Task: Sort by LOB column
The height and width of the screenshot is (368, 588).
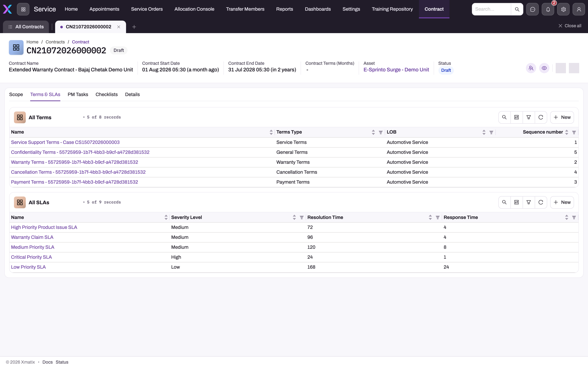Action: click(x=484, y=132)
